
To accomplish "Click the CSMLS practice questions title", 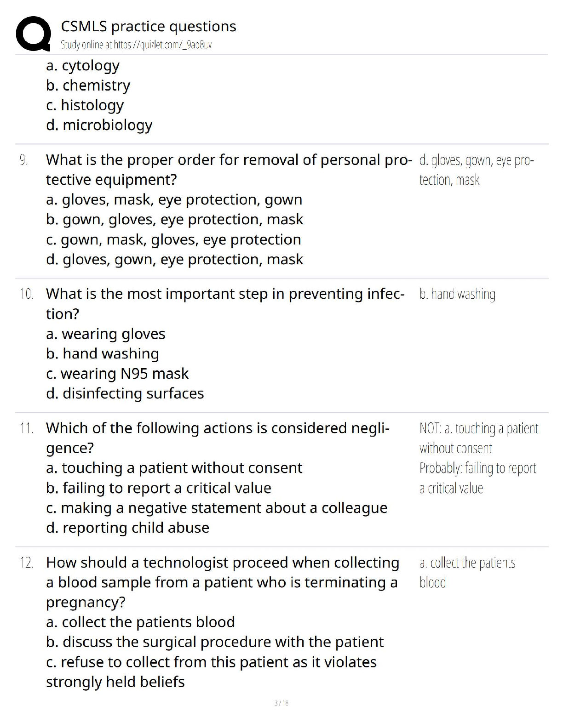I will click(x=148, y=27).
